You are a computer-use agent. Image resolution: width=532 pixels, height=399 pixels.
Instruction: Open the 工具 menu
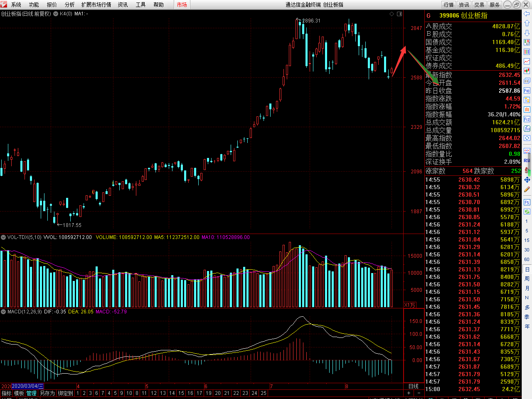pos(141,5)
